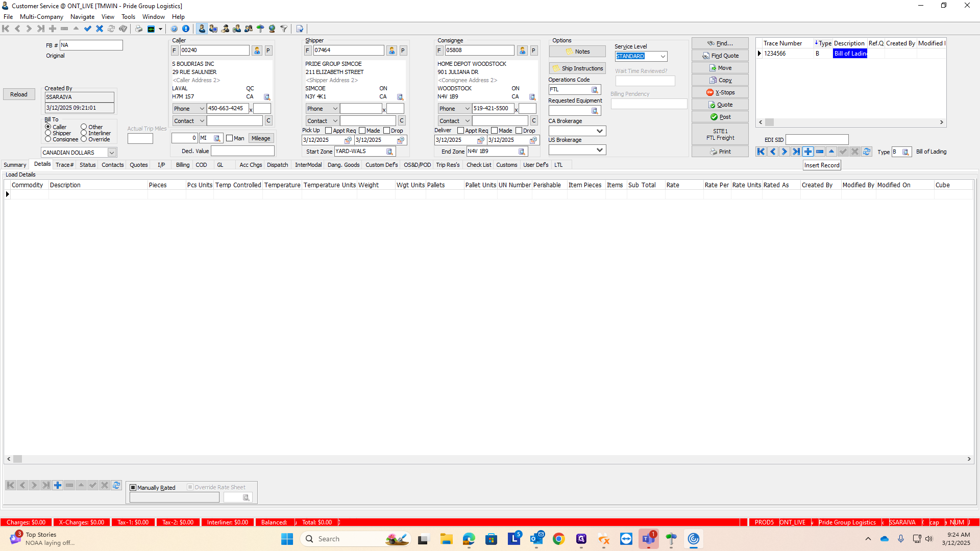Switch to the Acc Chgs tab
The image size is (980, 551).
pos(250,165)
